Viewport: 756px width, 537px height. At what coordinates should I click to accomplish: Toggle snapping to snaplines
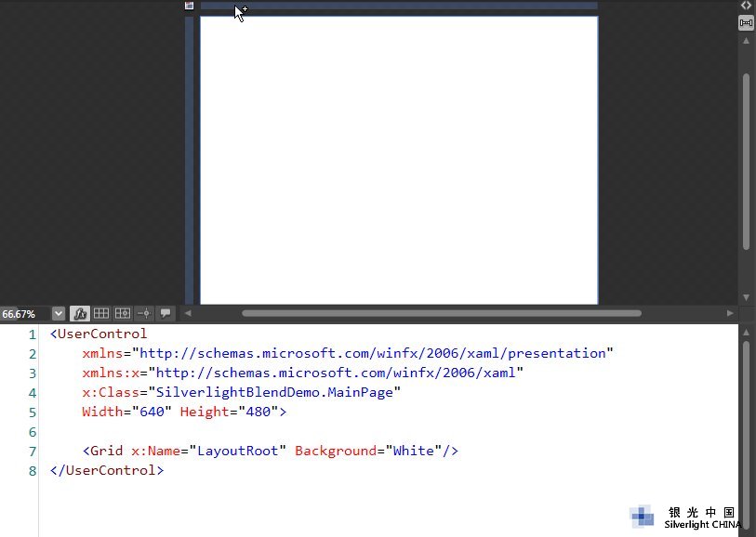point(144,313)
